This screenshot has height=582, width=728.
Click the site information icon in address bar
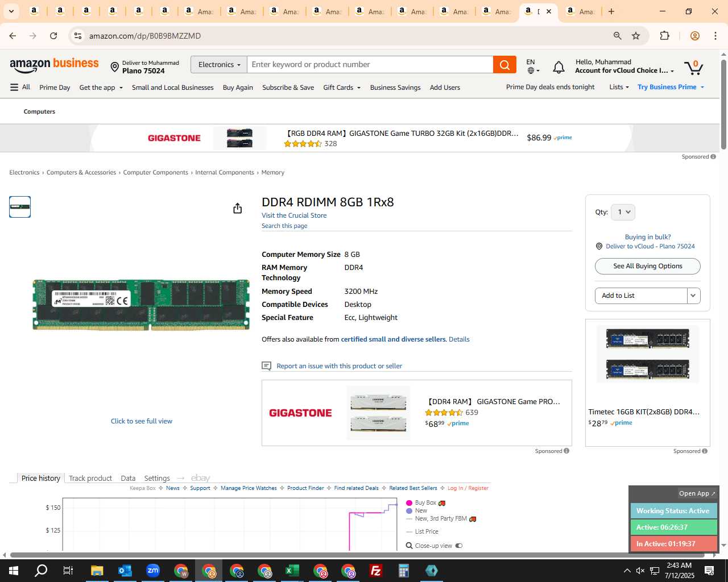(78, 36)
